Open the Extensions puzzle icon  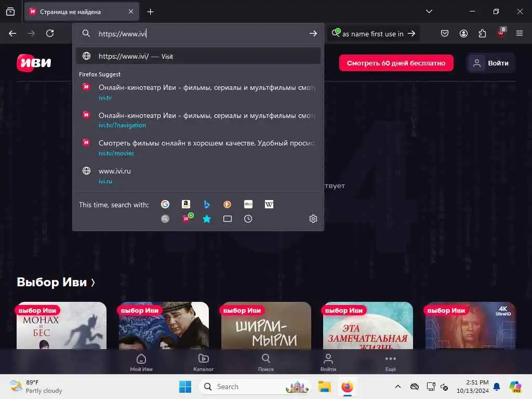pos(482,33)
